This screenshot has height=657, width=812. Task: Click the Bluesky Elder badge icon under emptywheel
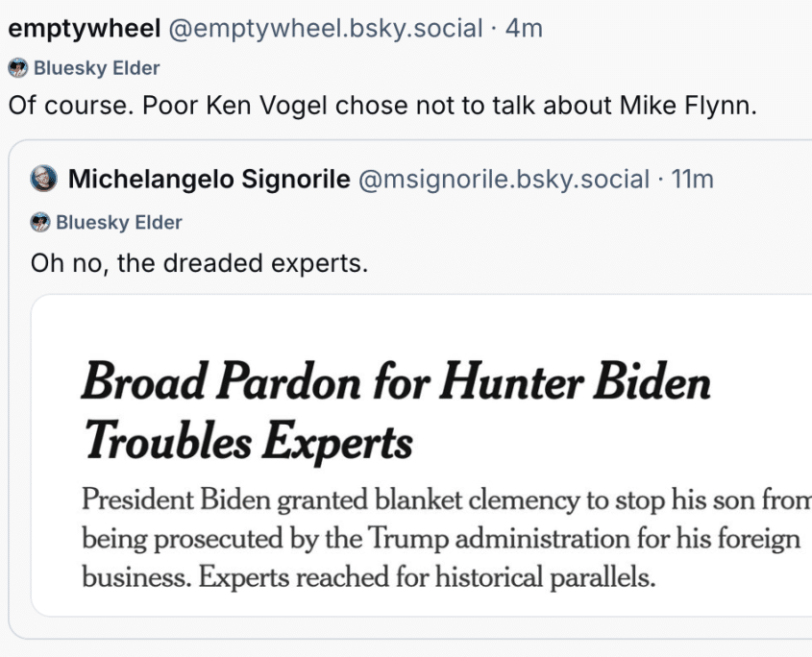[x=17, y=68]
